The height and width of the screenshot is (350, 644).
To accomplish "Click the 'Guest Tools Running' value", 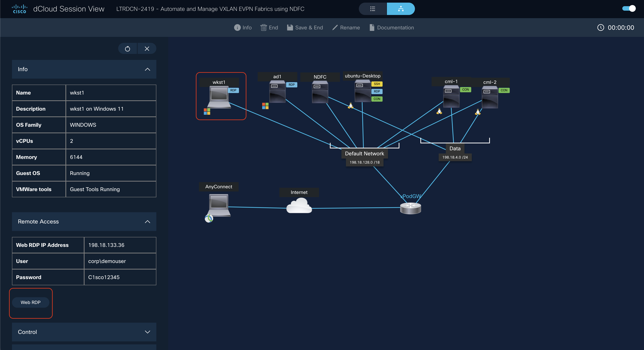I will [95, 189].
